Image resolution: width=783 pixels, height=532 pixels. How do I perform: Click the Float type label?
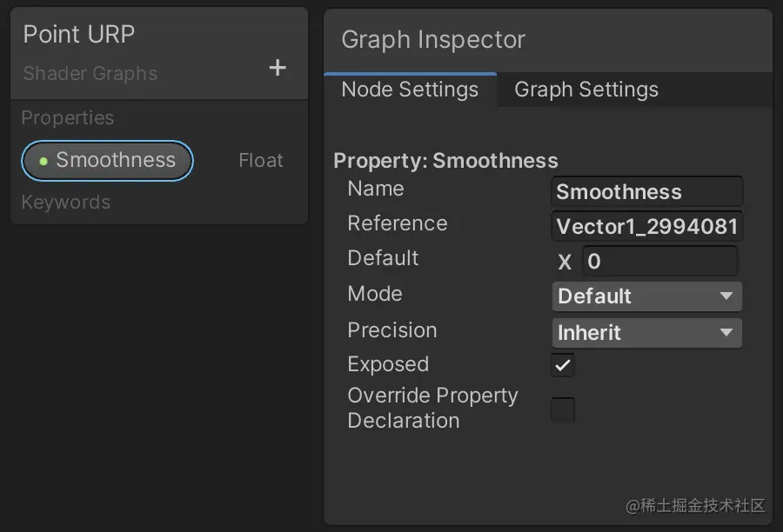[x=261, y=161]
